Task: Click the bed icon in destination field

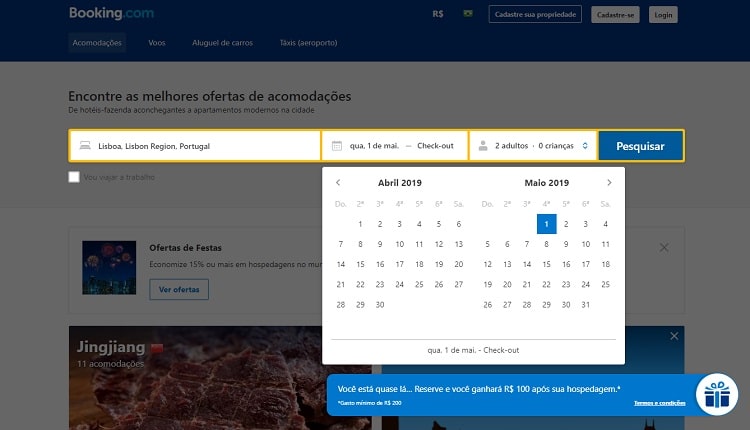Action: (85, 145)
